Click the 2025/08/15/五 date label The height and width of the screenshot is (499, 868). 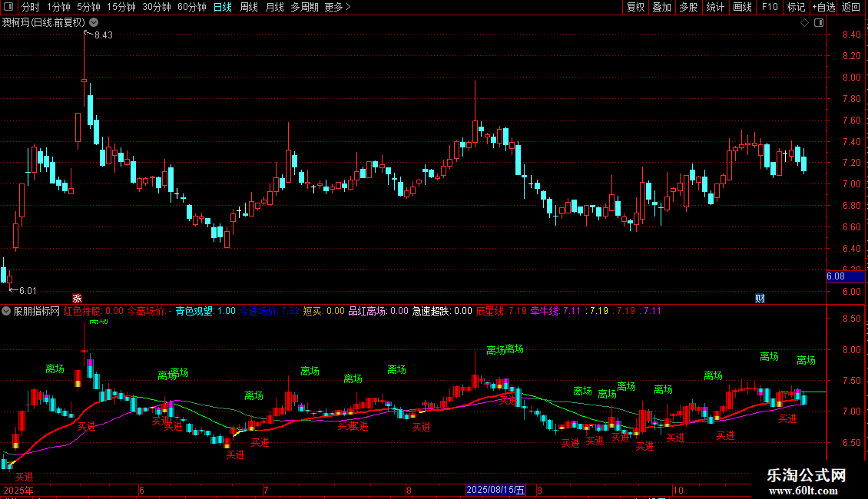coord(495,490)
